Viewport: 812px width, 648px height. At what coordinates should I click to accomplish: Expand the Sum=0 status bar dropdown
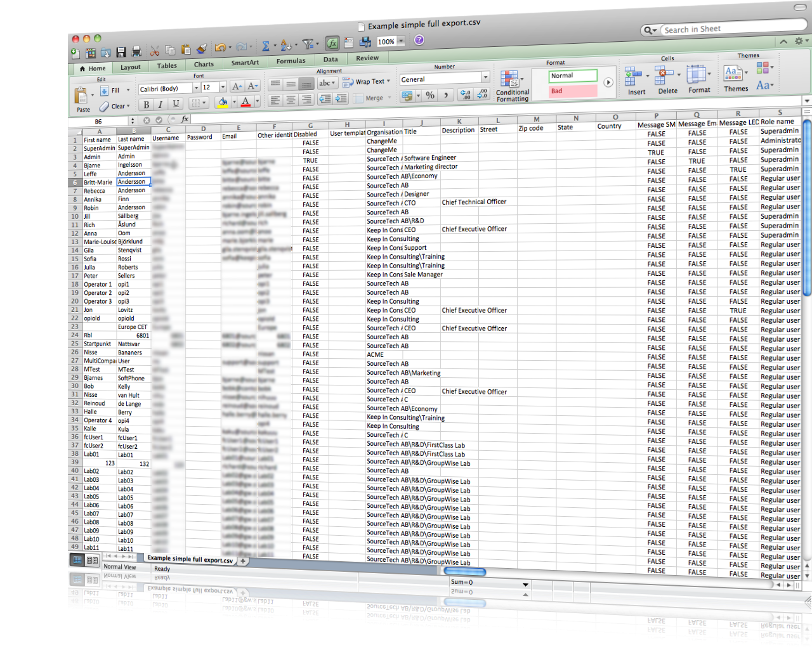(525, 585)
